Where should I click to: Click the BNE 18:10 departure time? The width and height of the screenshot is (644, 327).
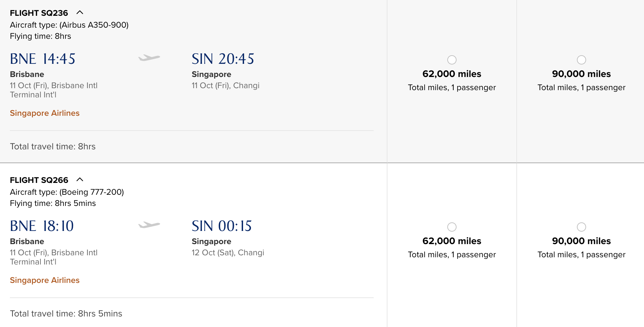[x=42, y=226]
